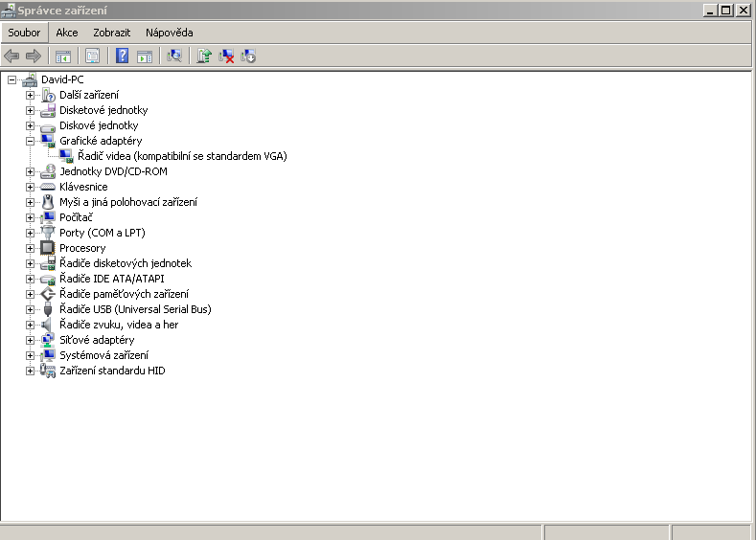This screenshot has width=756, height=540.
Task: Click the mouse icon for Myši
Action: 48,202
